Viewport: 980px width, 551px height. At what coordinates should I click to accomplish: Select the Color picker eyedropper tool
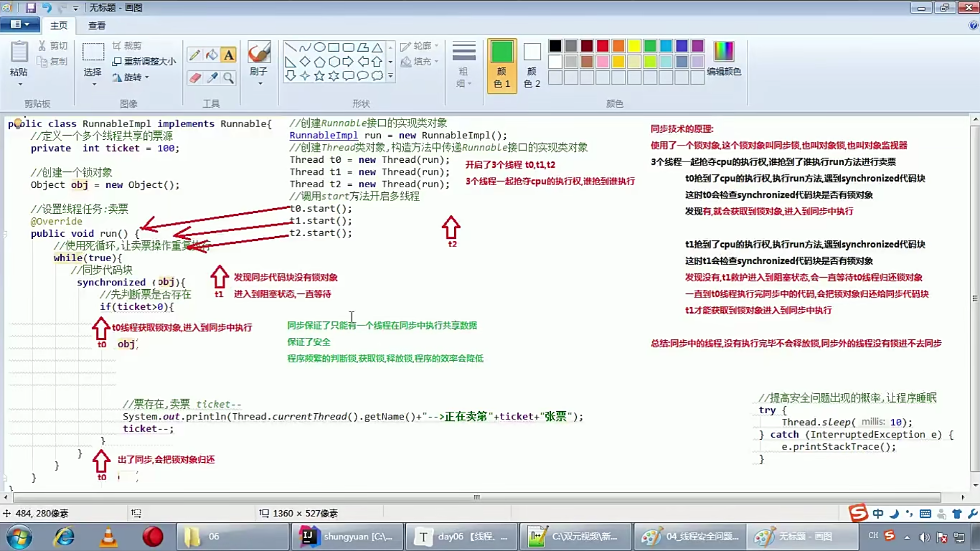[x=211, y=78]
